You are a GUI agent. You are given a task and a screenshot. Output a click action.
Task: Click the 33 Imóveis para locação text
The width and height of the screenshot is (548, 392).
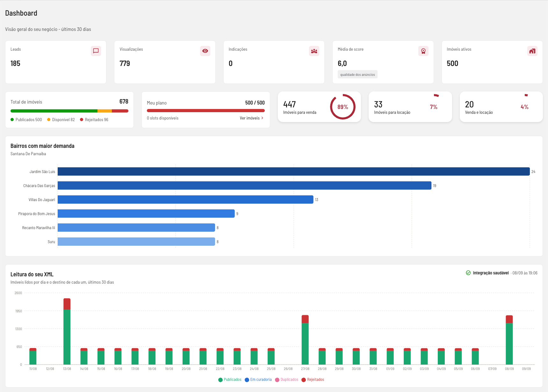pos(392,107)
